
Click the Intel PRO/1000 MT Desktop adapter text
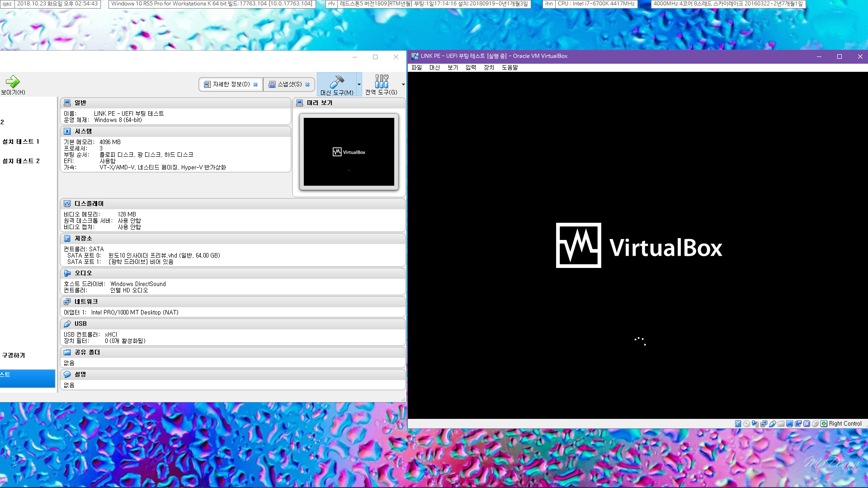click(135, 312)
